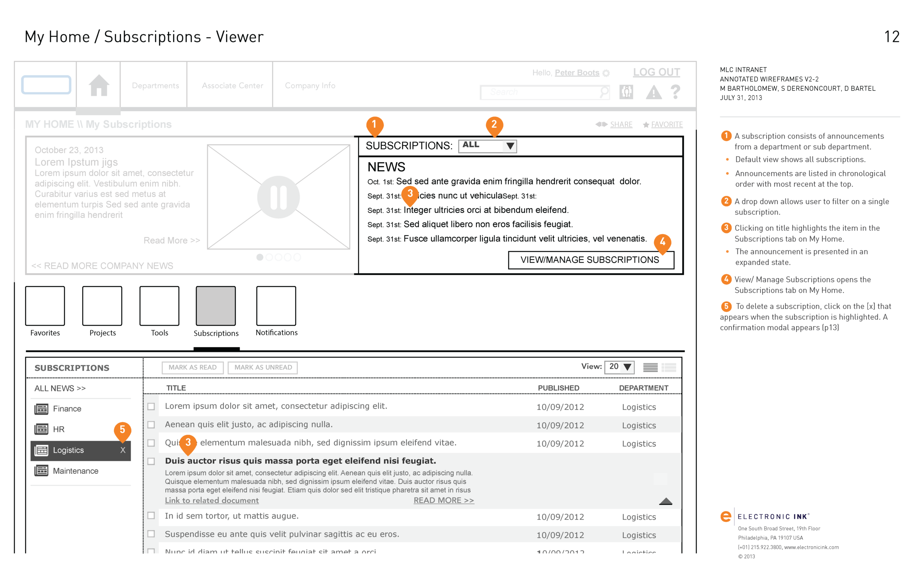Switch to compact list view icon
Screen dimensions: 924x582
[650, 367]
